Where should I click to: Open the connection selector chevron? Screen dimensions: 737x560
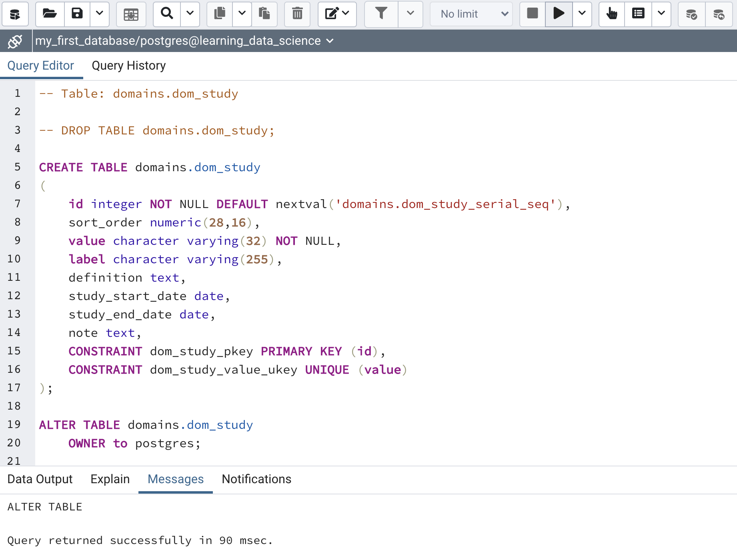pyautogui.click(x=330, y=41)
